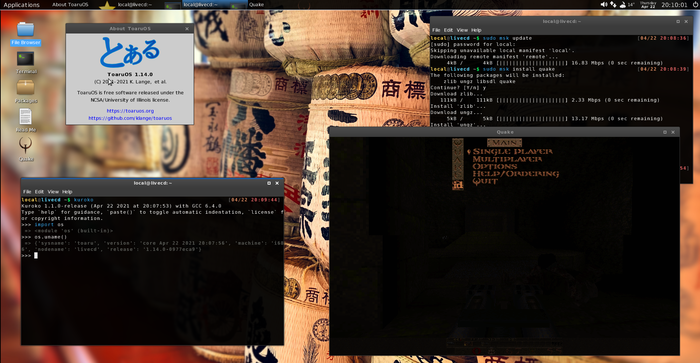The image size is (700, 363).
Task: Open Help menu in bottom-left terminal
Action: [67, 192]
